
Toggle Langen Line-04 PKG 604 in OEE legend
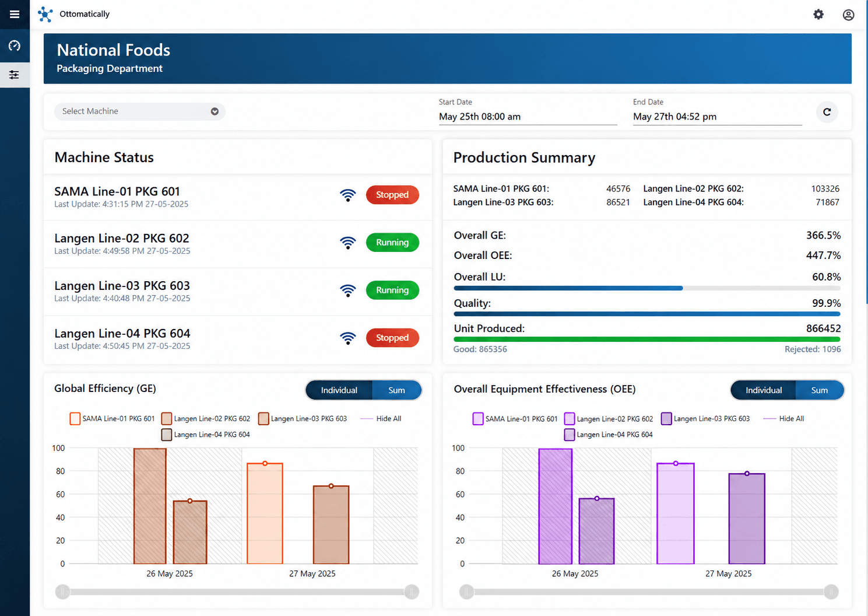[609, 435]
